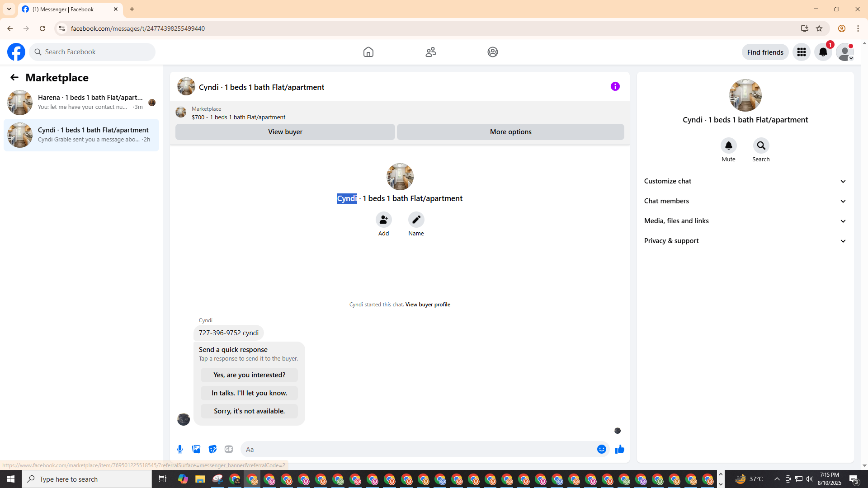Expand Media, files and links section
Image resolution: width=868 pixels, height=488 pixels.
745,221
